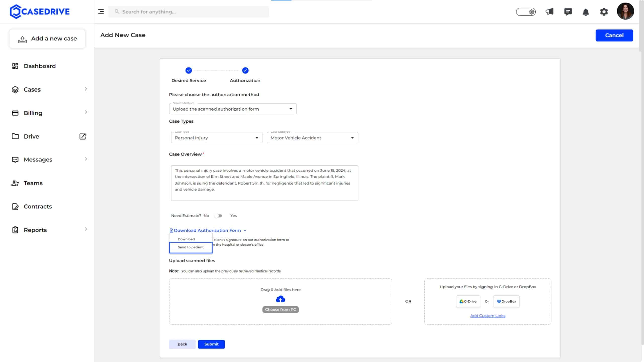Open announcements megaphone icon
The width and height of the screenshot is (644, 362).
pyautogui.click(x=549, y=12)
